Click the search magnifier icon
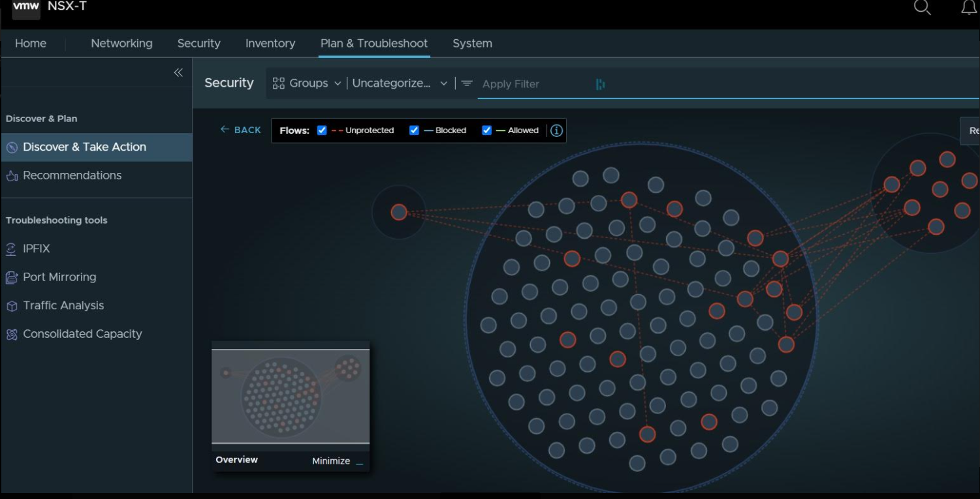Screen dimensions: 980x499 click(x=921, y=8)
